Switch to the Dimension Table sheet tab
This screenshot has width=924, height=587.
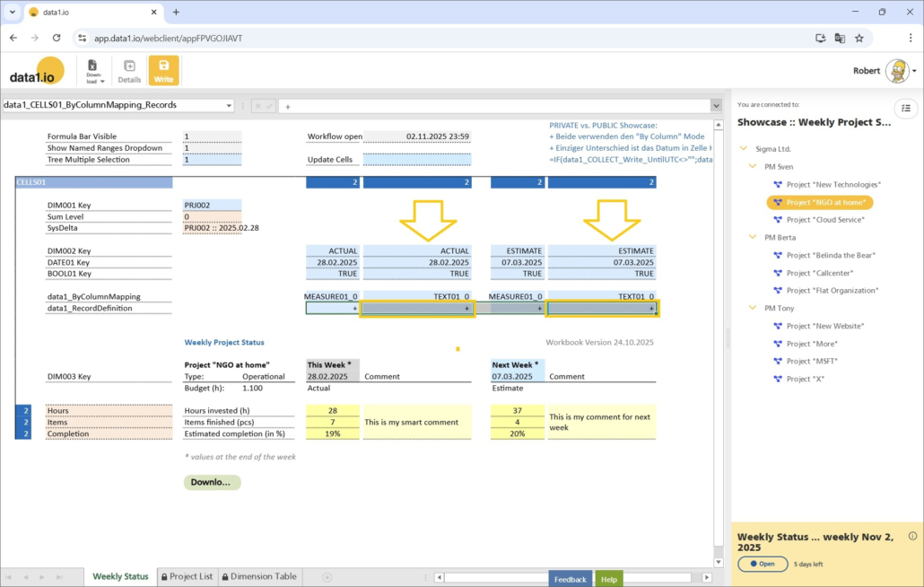pyautogui.click(x=259, y=576)
